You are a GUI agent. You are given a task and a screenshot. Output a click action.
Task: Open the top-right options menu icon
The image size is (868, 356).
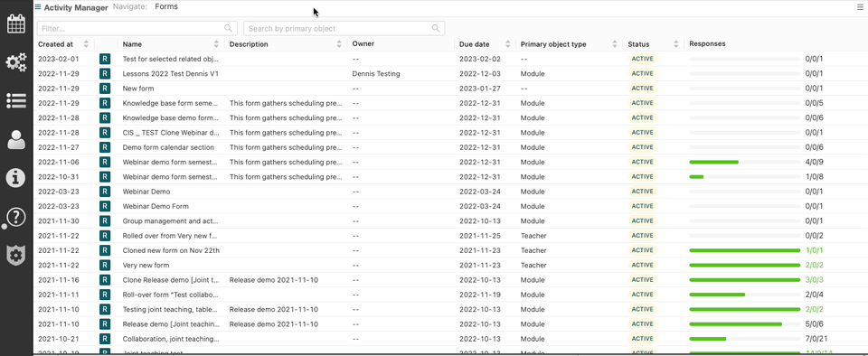[860, 7]
